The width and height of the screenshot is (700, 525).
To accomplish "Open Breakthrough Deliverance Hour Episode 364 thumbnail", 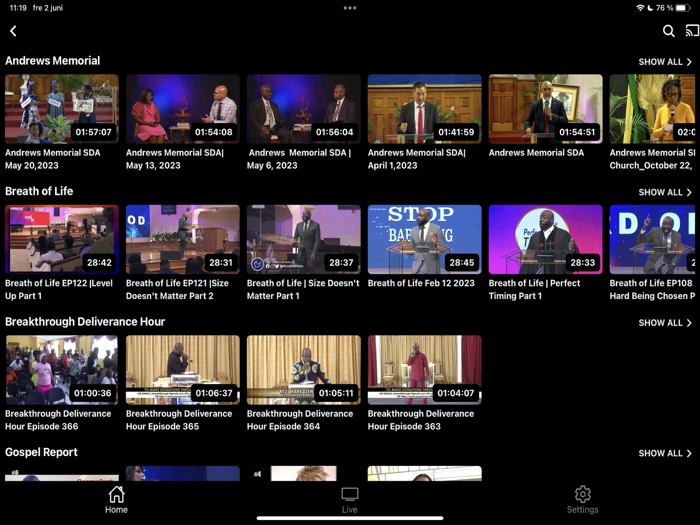I will coord(304,370).
